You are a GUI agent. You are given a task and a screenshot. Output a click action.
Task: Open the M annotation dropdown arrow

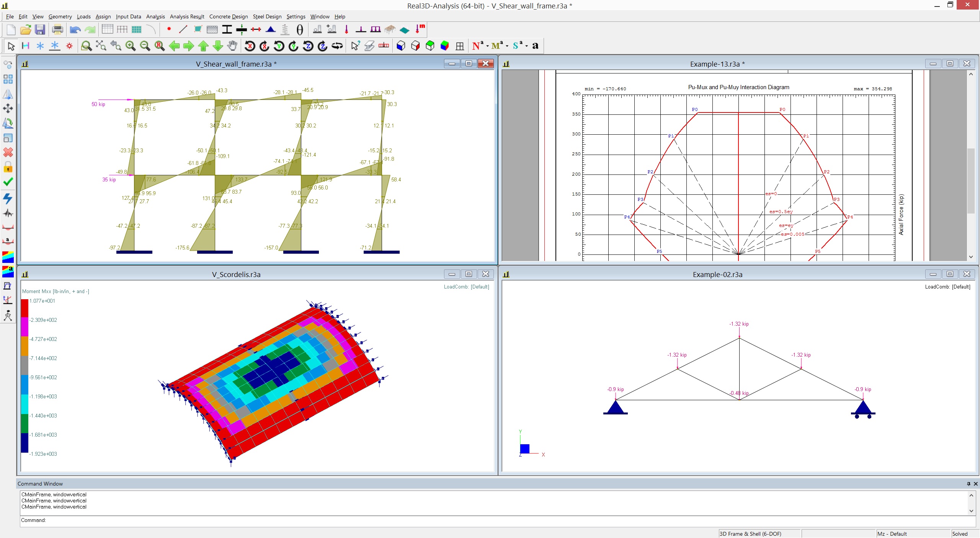(x=507, y=46)
